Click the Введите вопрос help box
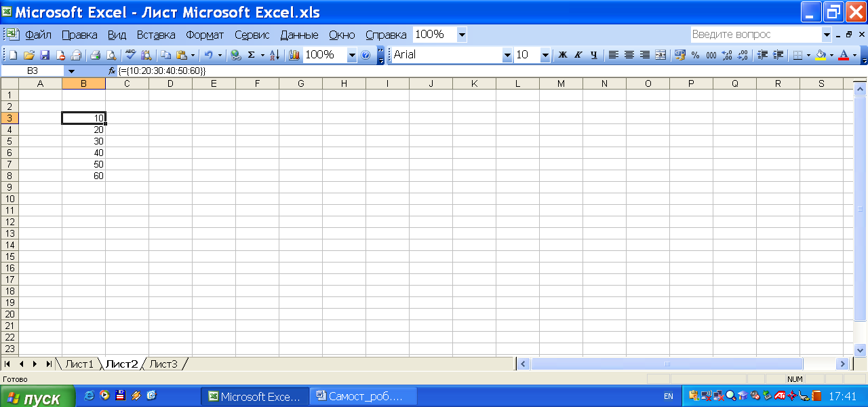The width and height of the screenshot is (868, 407). pos(755,35)
